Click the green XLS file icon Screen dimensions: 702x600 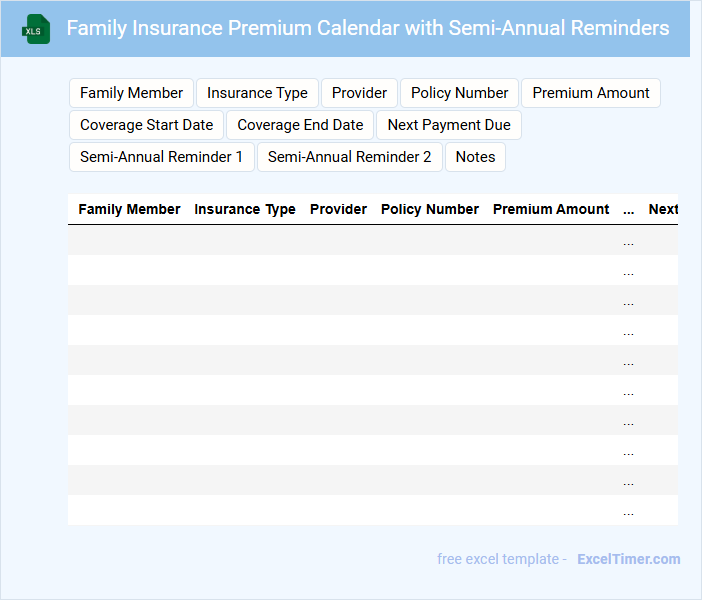(x=36, y=29)
